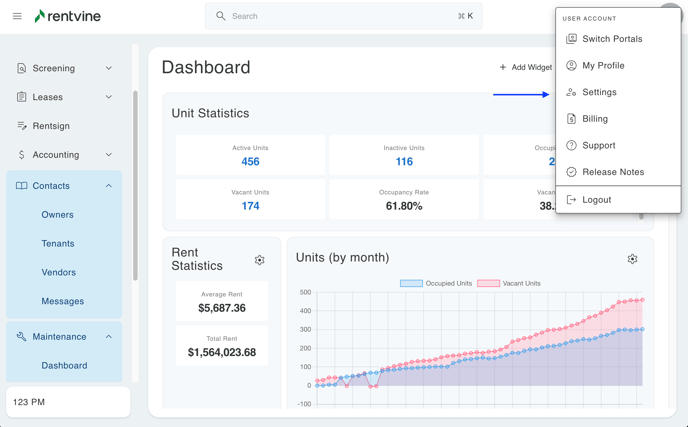Screen dimensions: 688x427
Task: Choose Switch Portals from menu
Action: pyautogui.click(x=612, y=39)
